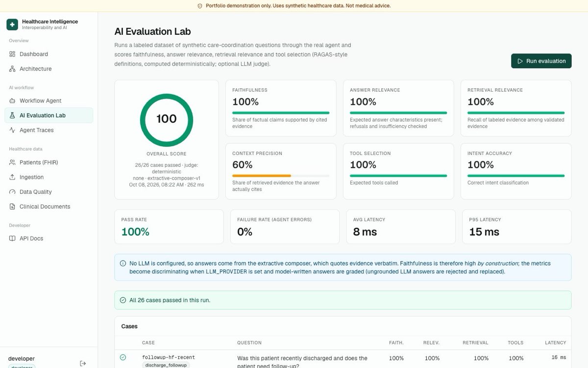Click the shield icon in top banner

200,6
